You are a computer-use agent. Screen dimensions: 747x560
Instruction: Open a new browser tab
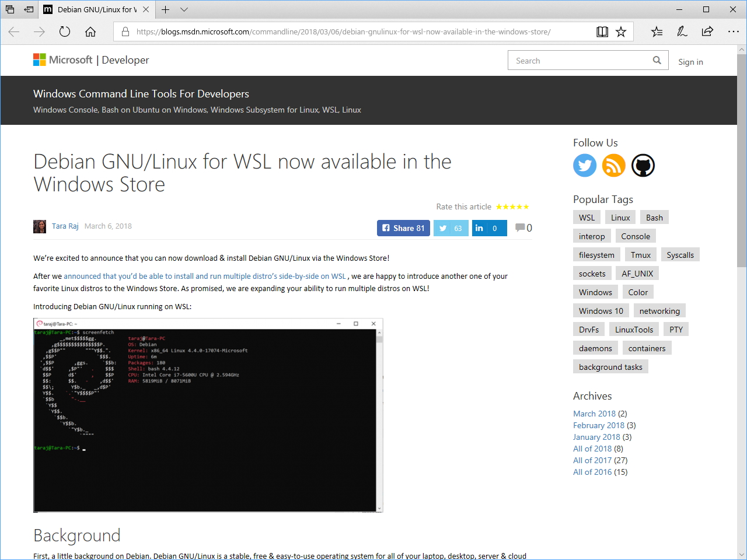165,10
